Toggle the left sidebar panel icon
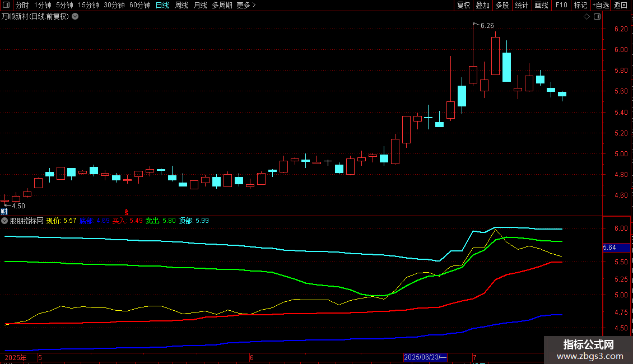This screenshot has height=364, width=633. pyautogui.click(x=6, y=5)
